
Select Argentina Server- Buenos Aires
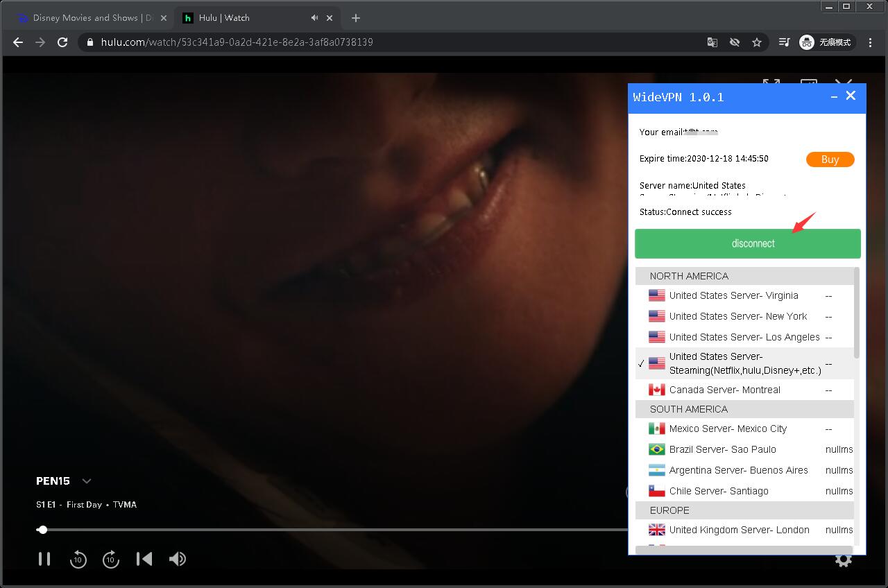pos(745,470)
